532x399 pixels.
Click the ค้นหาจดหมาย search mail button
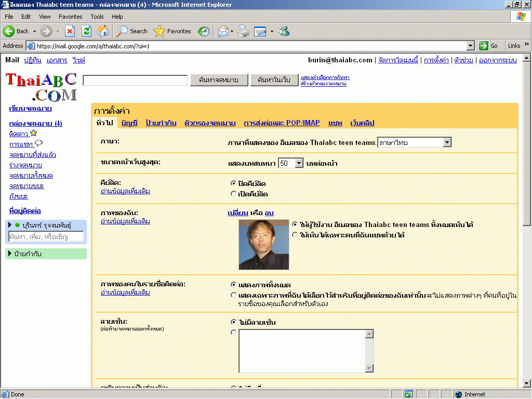click(218, 80)
